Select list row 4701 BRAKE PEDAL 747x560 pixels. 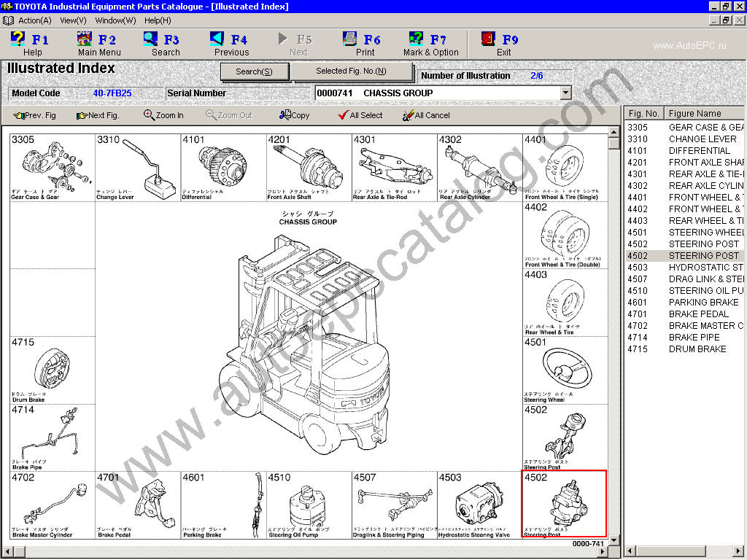tap(684, 314)
